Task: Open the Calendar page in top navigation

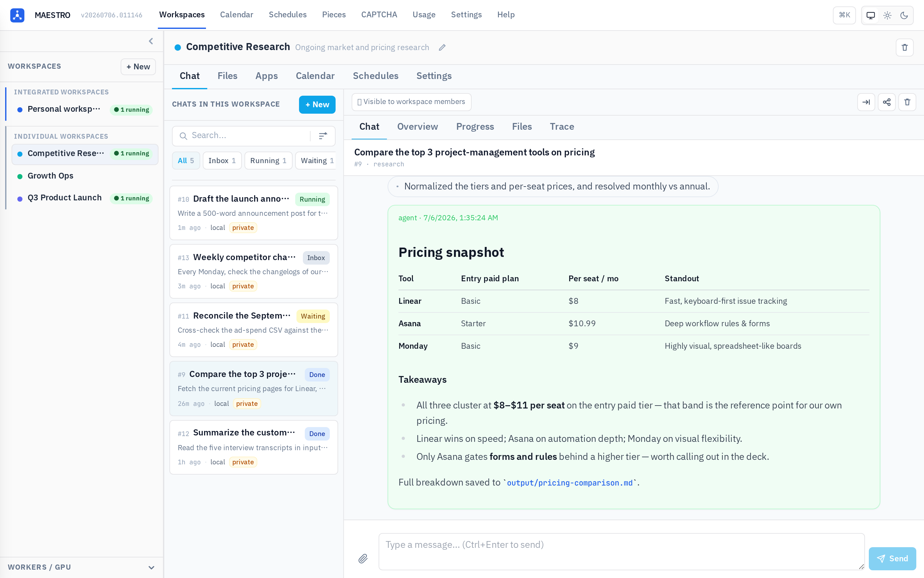Action: (x=236, y=14)
